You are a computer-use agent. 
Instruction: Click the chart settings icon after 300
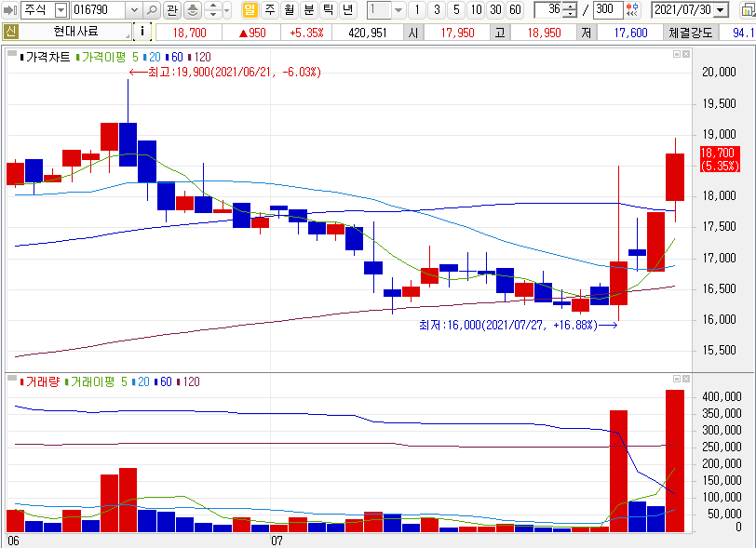632,9
